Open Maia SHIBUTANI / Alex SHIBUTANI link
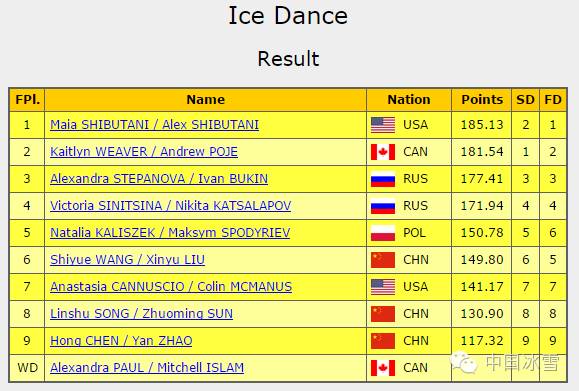The height and width of the screenshot is (391, 579). [x=154, y=125]
